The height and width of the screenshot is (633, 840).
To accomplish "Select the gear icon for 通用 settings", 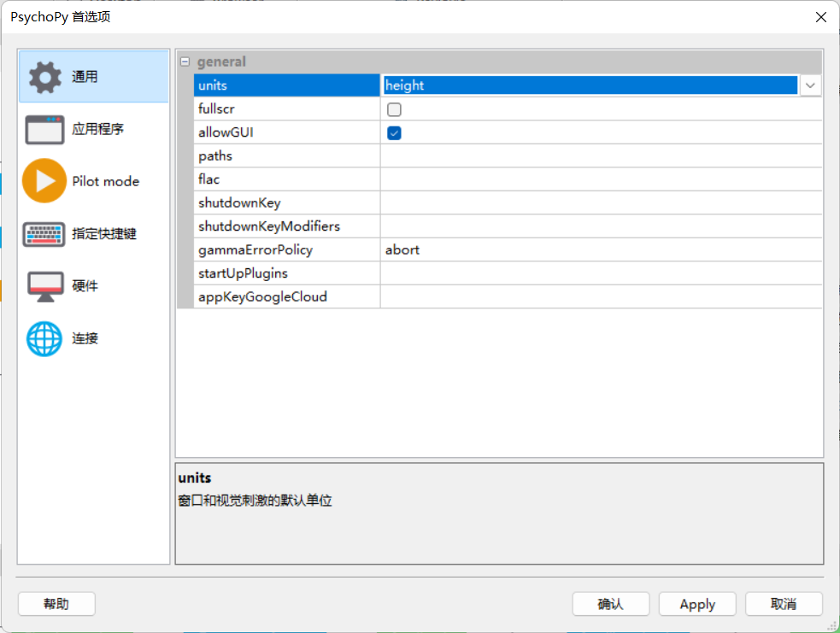I will pos(45,77).
